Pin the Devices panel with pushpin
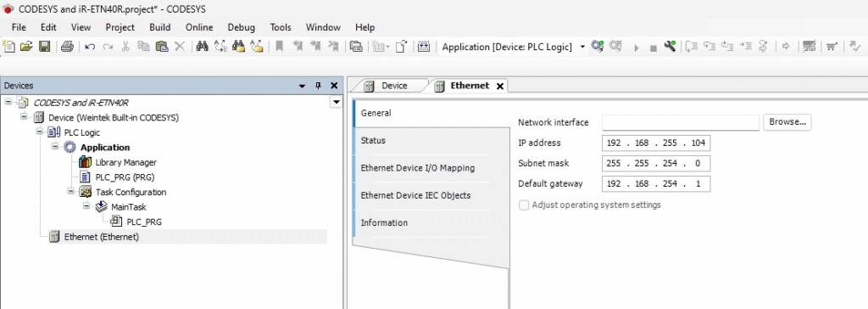The width and height of the screenshot is (868, 309). (318, 86)
